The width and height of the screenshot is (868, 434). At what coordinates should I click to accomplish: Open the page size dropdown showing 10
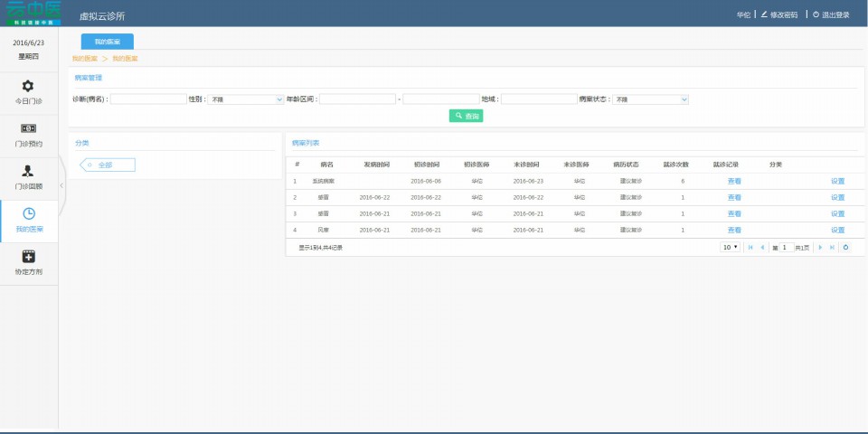pyautogui.click(x=730, y=247)
